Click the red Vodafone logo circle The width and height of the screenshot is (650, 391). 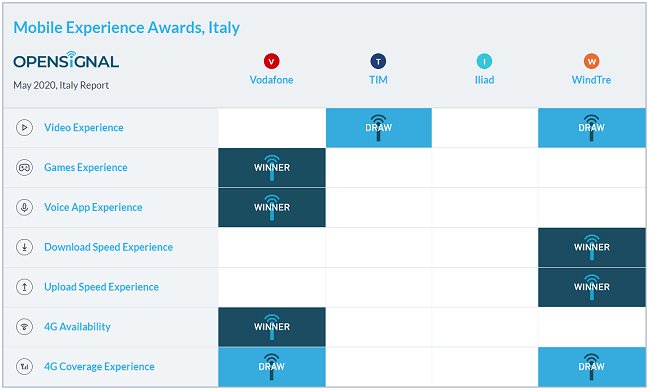tap(272, 61)
